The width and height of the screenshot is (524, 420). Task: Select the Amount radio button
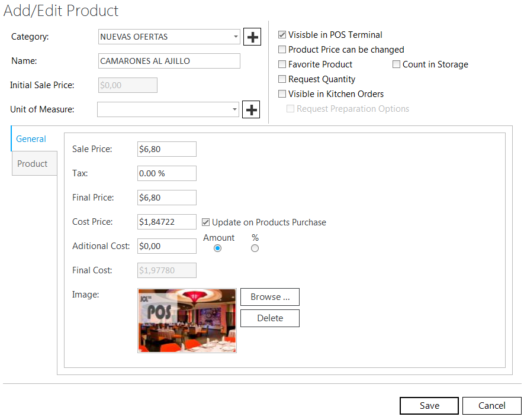tap(217, 248)
